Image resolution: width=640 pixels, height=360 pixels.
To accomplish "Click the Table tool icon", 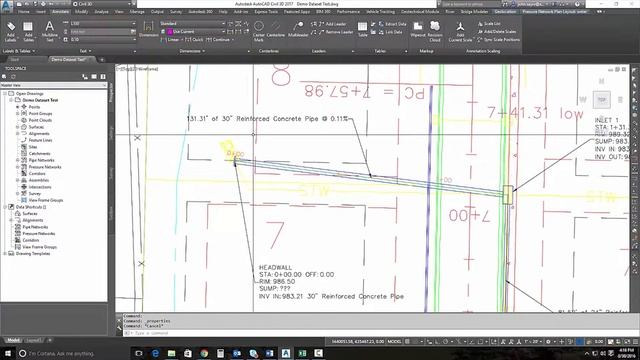I will 362,29.
